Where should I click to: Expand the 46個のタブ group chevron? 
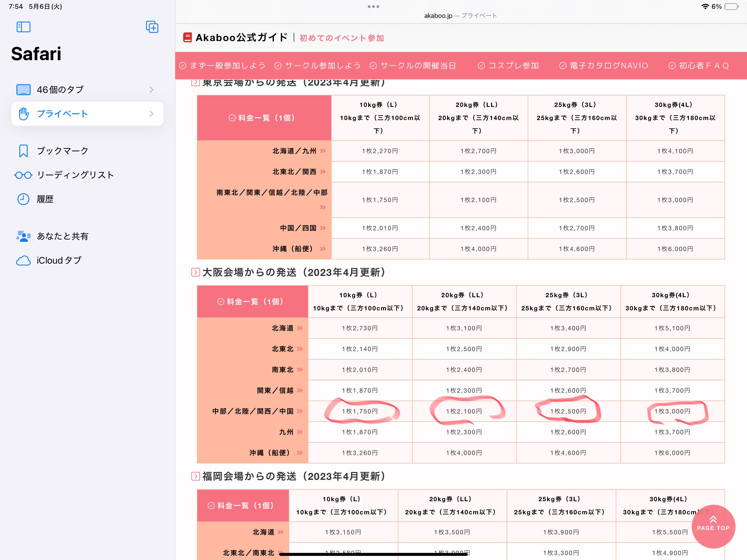151,89
